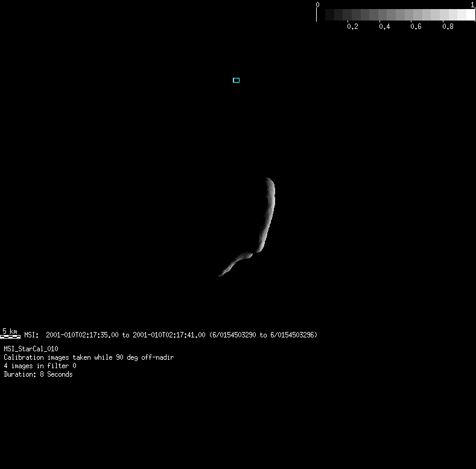Click the cyan MSI field-of-view rectangle
The width and height of the screenshot is (476, 469).
point(236,80)
